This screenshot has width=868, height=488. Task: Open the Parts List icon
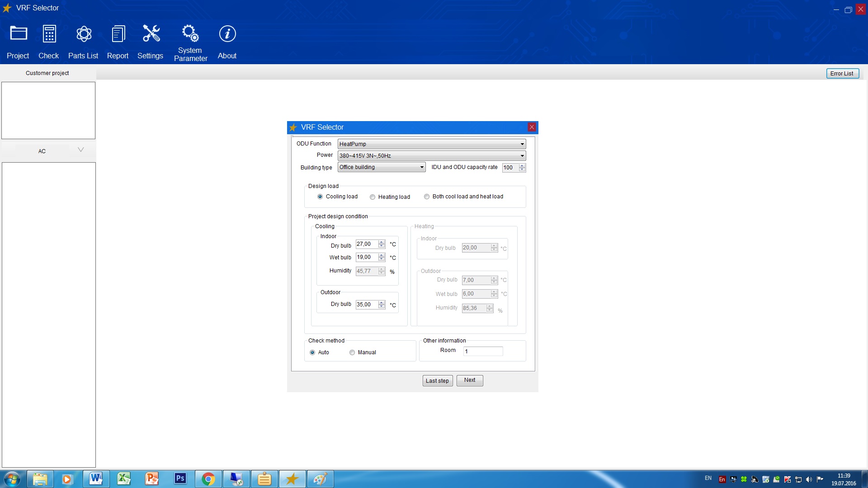click(84, 34)
